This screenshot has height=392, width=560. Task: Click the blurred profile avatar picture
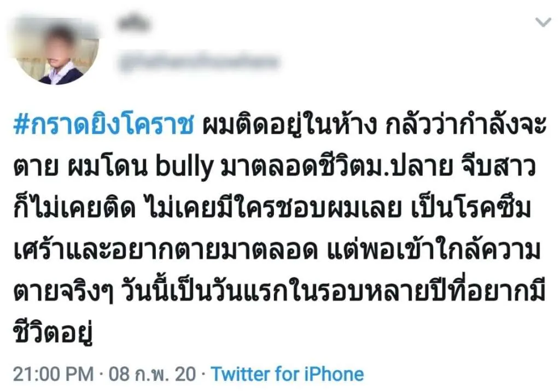tap(56, 52)
